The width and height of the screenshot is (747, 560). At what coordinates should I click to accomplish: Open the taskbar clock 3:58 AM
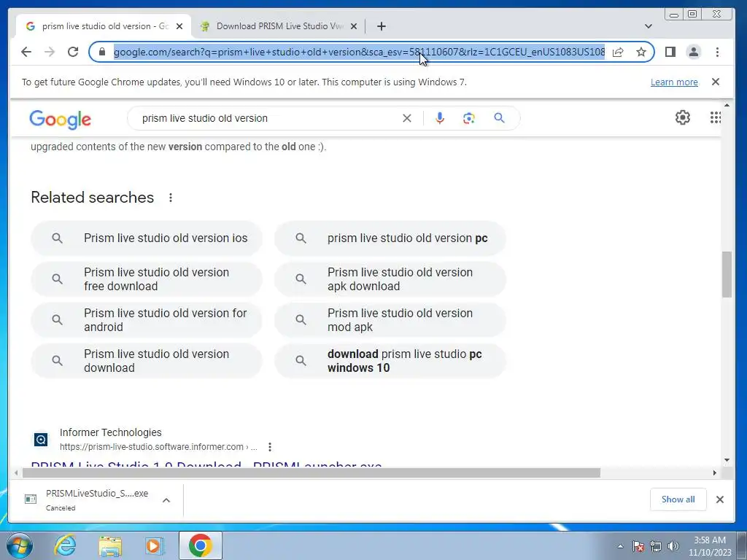709,546
